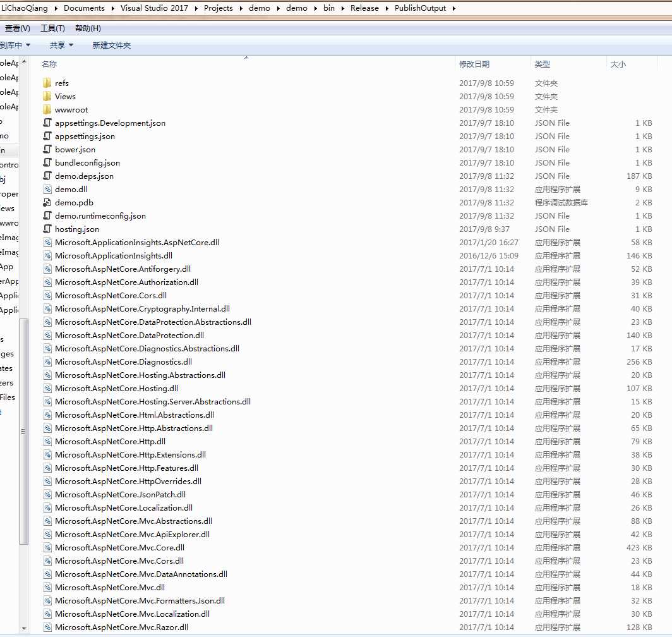Image resolution: width=672 pixels, height=637 pixels.
Task: Click the Microsoft.ApplicationInsights.AspNetCore.dll icon
Action: pyautogui.click(x=47, y=243)
